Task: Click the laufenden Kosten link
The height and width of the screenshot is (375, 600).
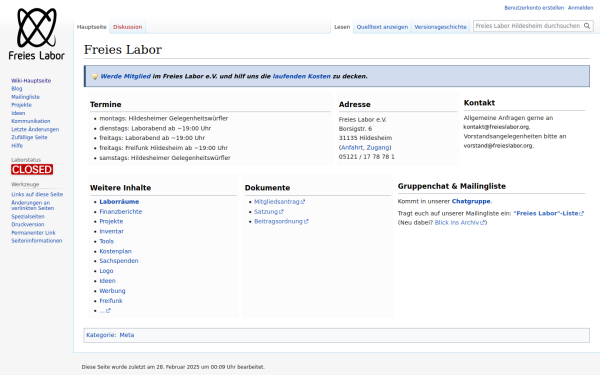Action: tap(302, 77)
